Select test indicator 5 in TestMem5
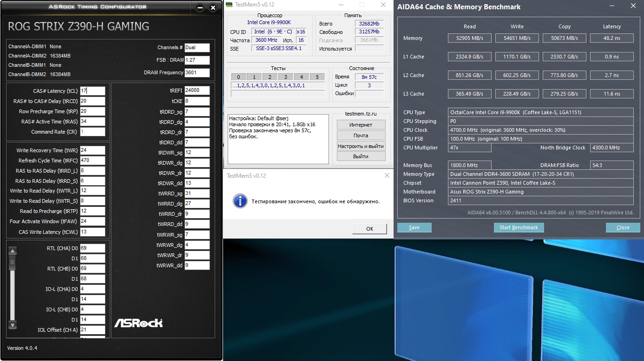This screenshot has width=644, height=361. pos(317,77)
